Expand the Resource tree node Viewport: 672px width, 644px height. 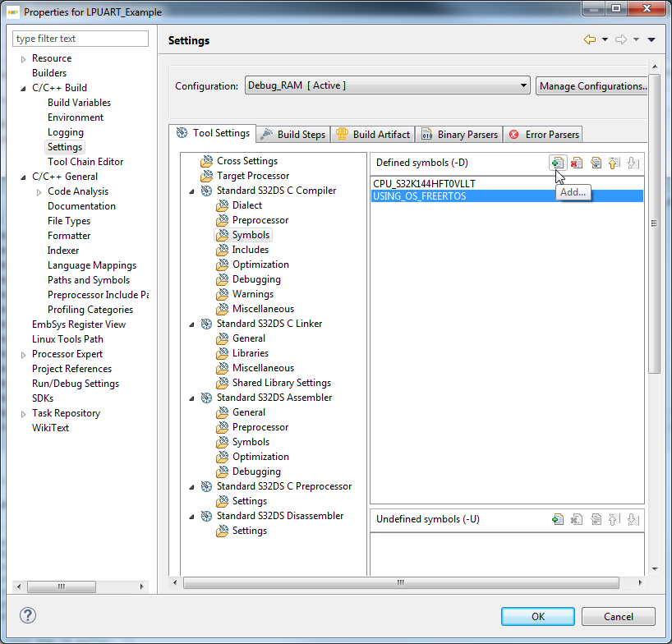(23, 59)
